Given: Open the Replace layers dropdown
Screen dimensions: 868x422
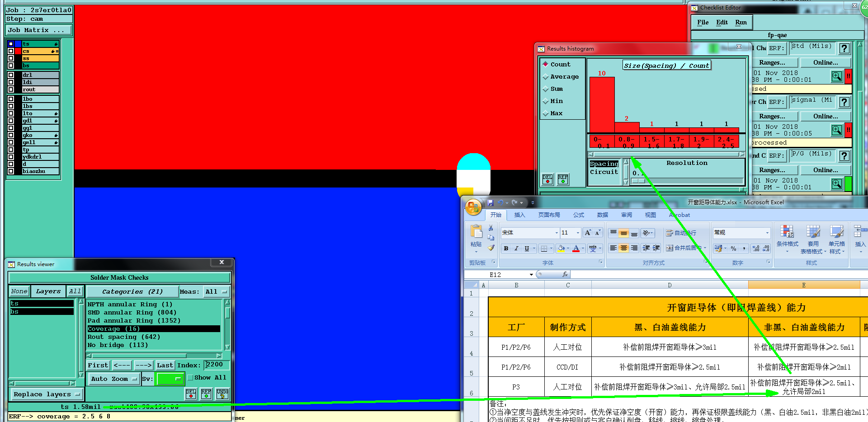Looking at the screenshot, I should 47,394.
